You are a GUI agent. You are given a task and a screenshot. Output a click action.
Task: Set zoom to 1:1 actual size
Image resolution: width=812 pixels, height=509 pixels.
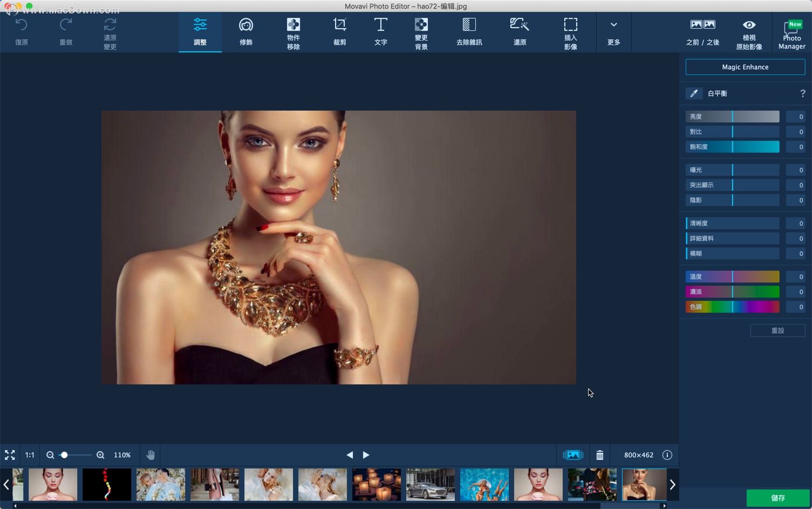[30, 455]
